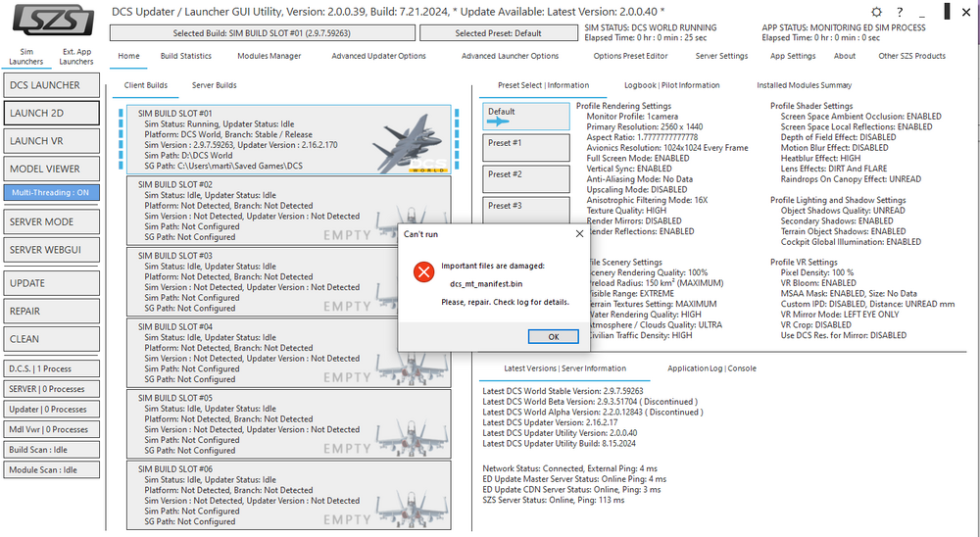Select SIM BUILD SLOT #05 card
The image size is (980, 537).
click(289, 424)
